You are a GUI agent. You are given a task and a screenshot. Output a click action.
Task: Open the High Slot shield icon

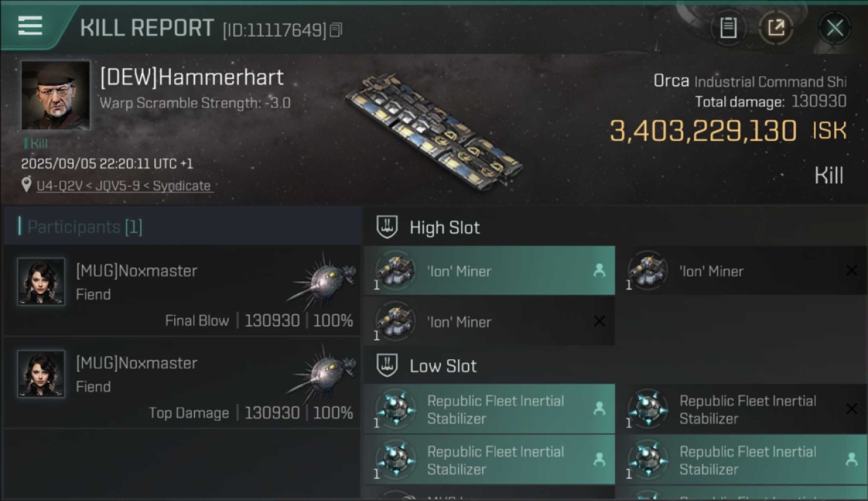pos(387,227)
